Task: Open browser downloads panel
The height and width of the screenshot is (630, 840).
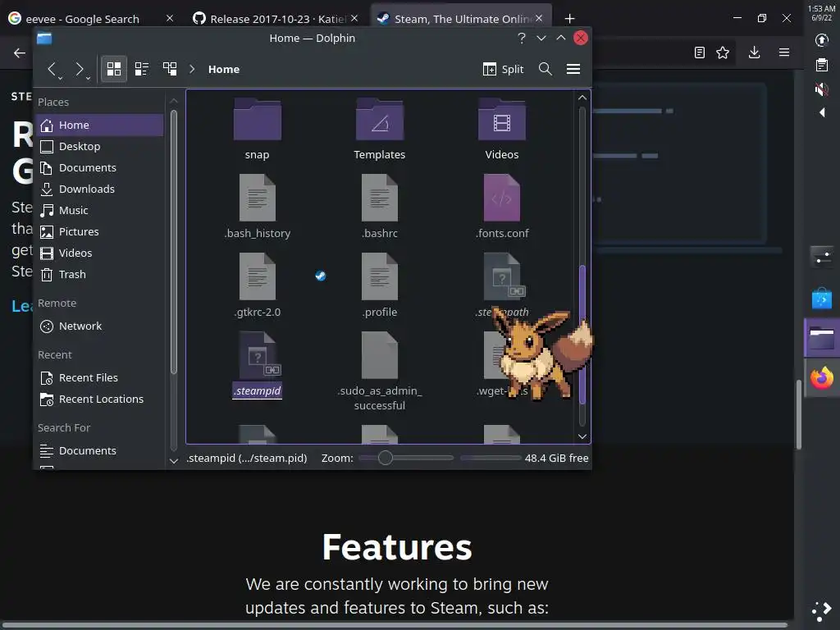Action: 755,52
